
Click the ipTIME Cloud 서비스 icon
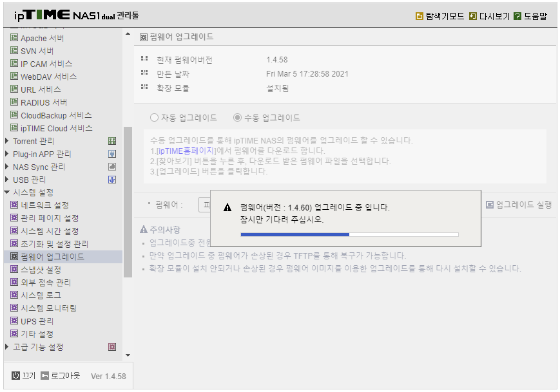14,127
